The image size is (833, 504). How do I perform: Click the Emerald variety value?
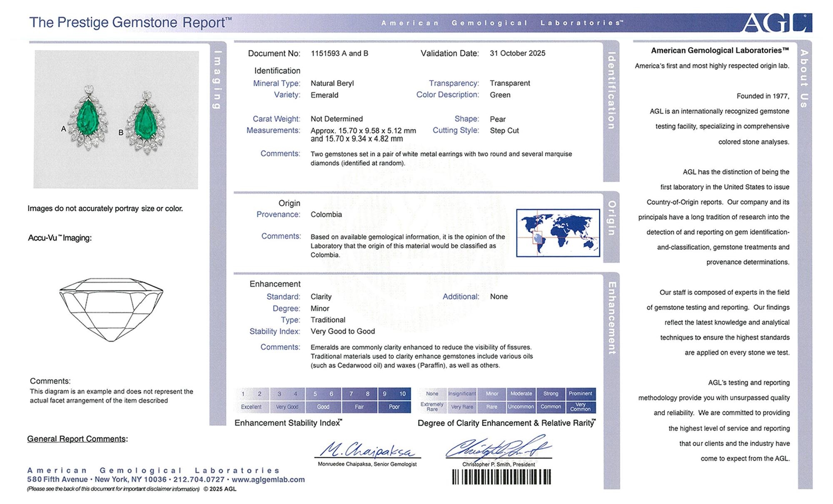324,95
